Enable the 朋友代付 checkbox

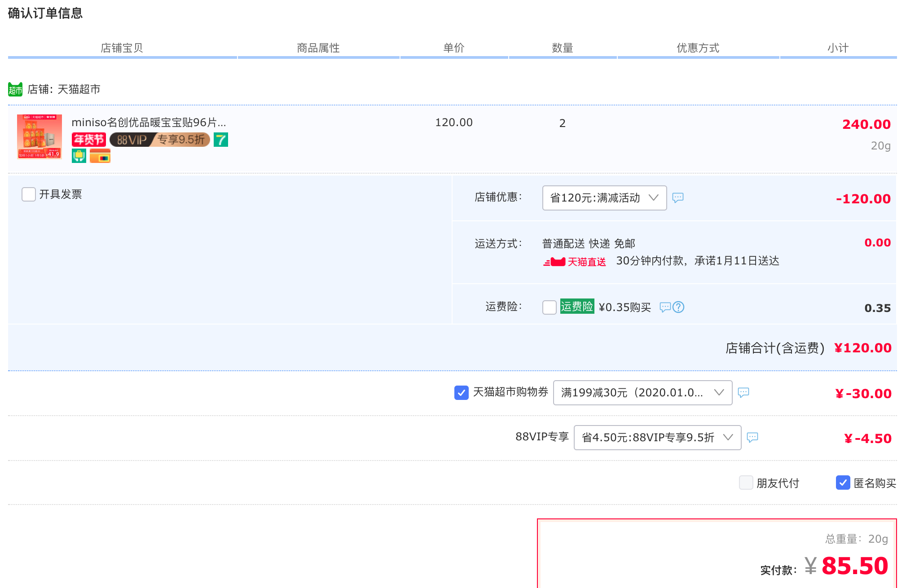click(x=746, y=483)
